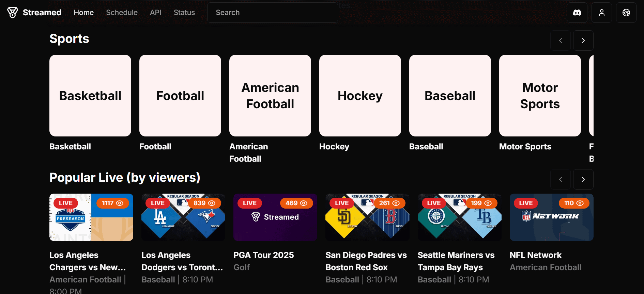Image resolution: width=644 pixels, height=294 pixels.
Task: Click LIVE badge on Padres stream
Action: click(x=342, y=203)
